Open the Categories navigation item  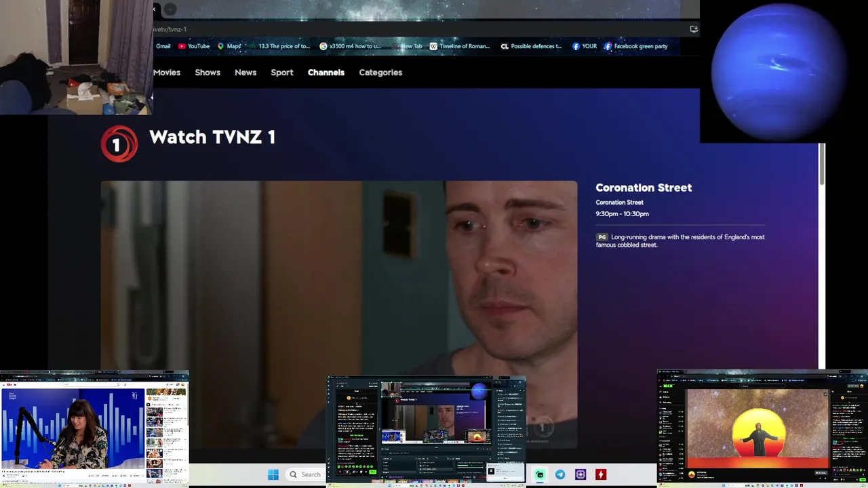coord(380,73)
